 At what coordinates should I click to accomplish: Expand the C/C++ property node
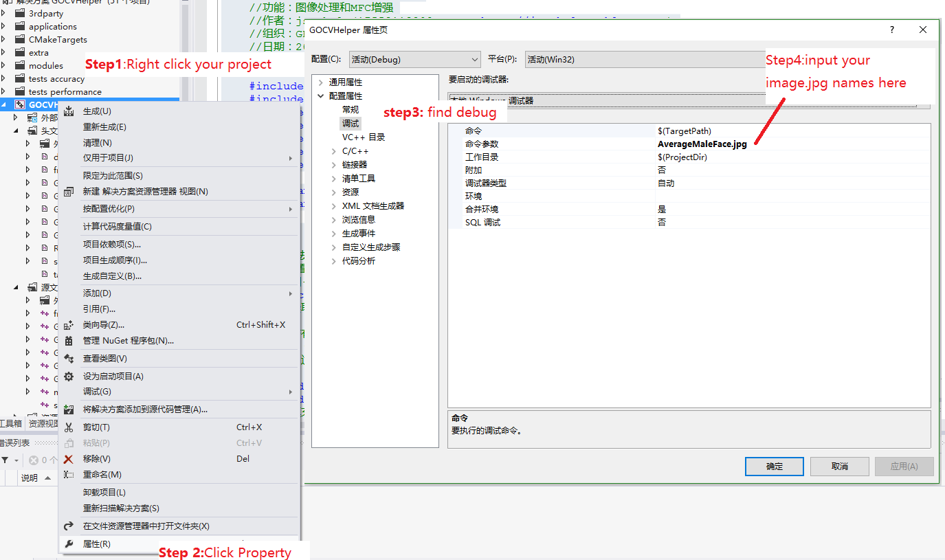click(334, 151)
